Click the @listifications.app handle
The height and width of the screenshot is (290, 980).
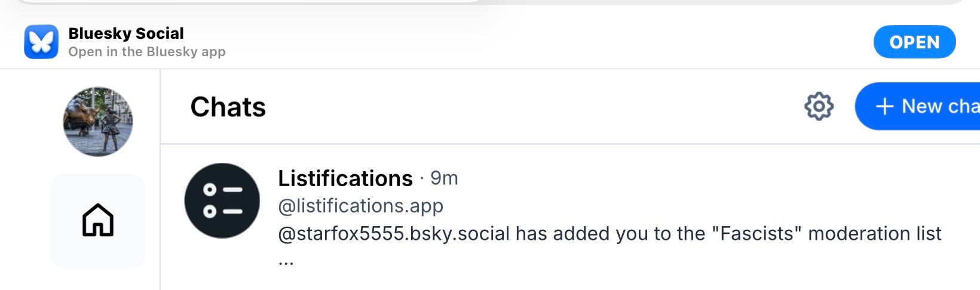pyautogui.click(x=361, y=206)
